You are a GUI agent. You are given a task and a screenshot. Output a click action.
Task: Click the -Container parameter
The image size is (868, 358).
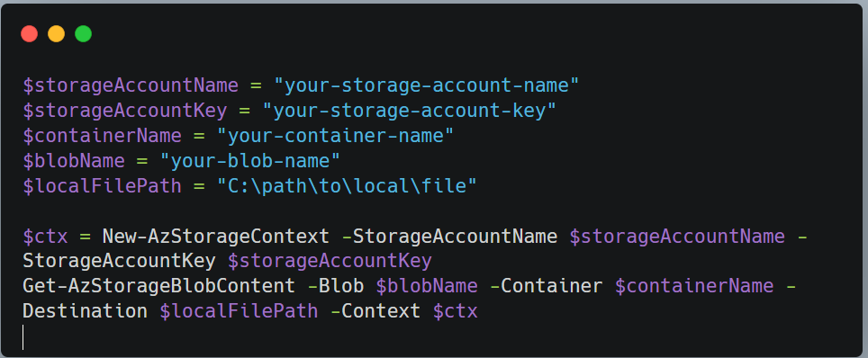[546, 286]
